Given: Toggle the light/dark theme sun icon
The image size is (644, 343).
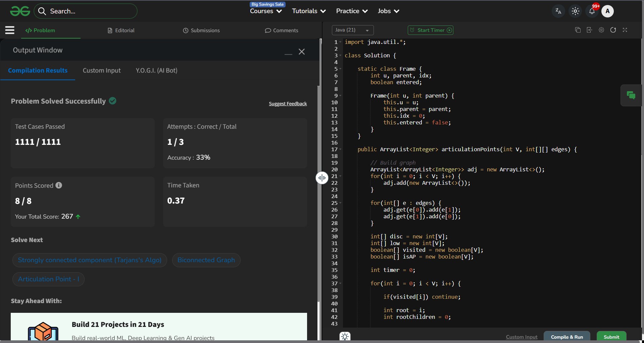Looking at the screenshot, I should click(x=575, y=11).
